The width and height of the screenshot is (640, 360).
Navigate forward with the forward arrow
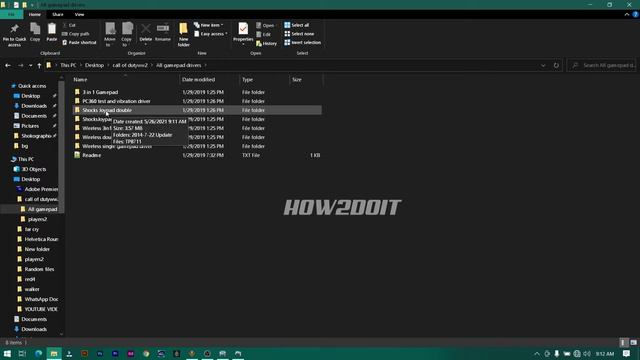20,65
